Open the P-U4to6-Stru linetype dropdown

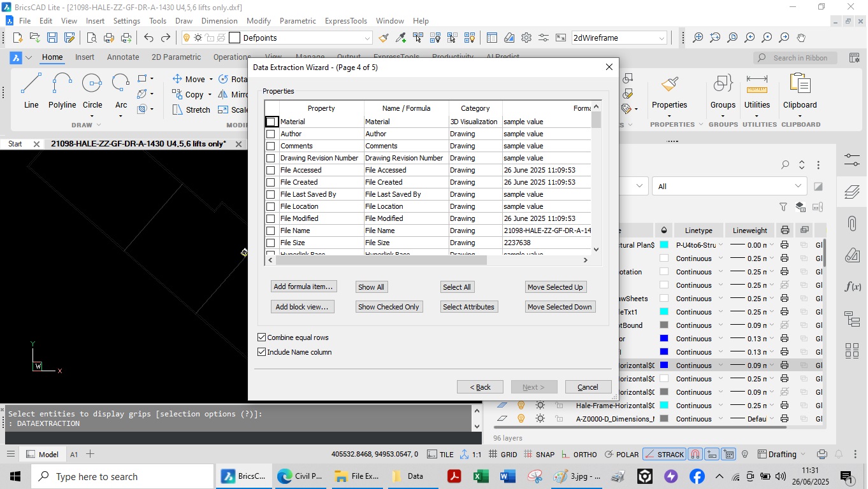pyautogui.click(x=721, y=245)
